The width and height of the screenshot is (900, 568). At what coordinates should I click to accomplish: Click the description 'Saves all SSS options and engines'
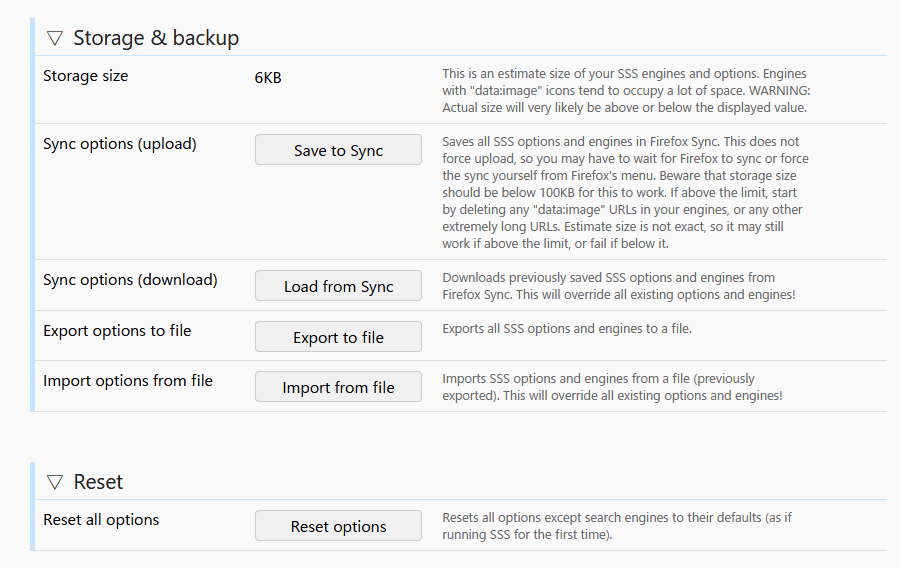click(626, 192)
